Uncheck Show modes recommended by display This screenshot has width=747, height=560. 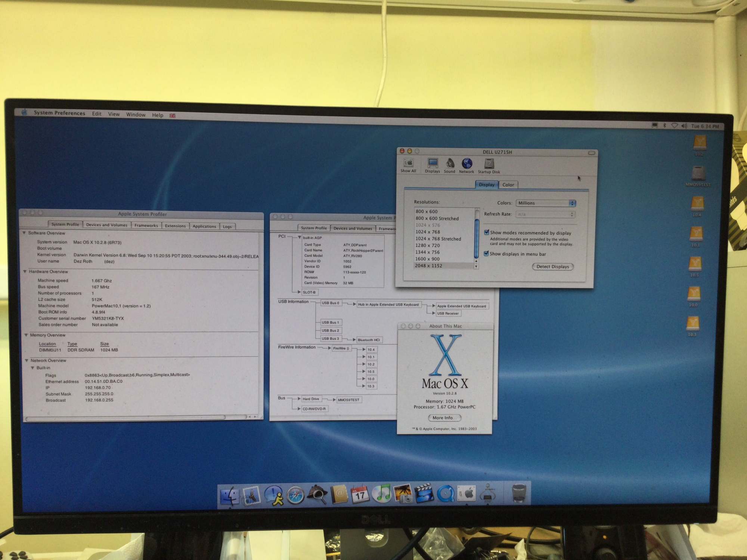[x=487, y=232]
